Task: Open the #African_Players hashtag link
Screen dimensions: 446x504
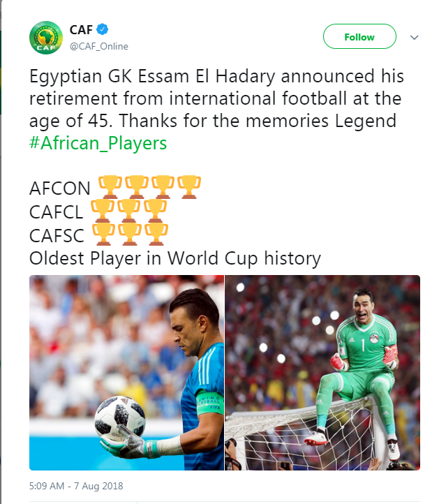Action: coord(98,142)
